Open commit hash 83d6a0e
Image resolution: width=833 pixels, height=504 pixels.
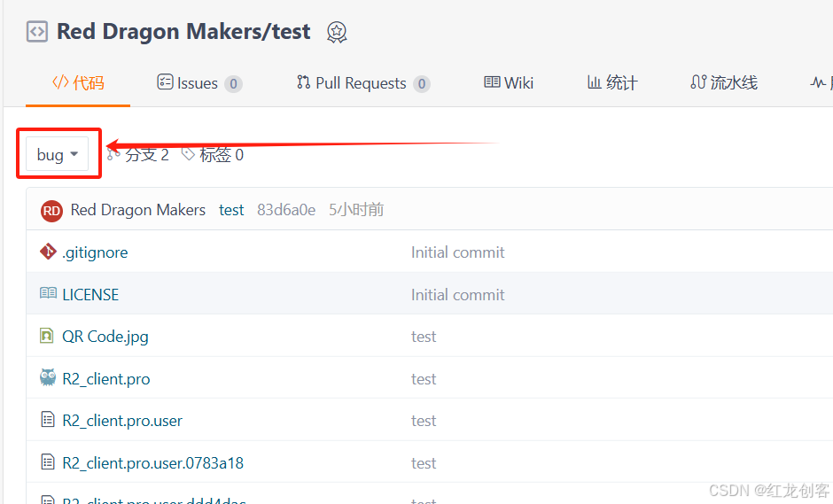[286, 210]
